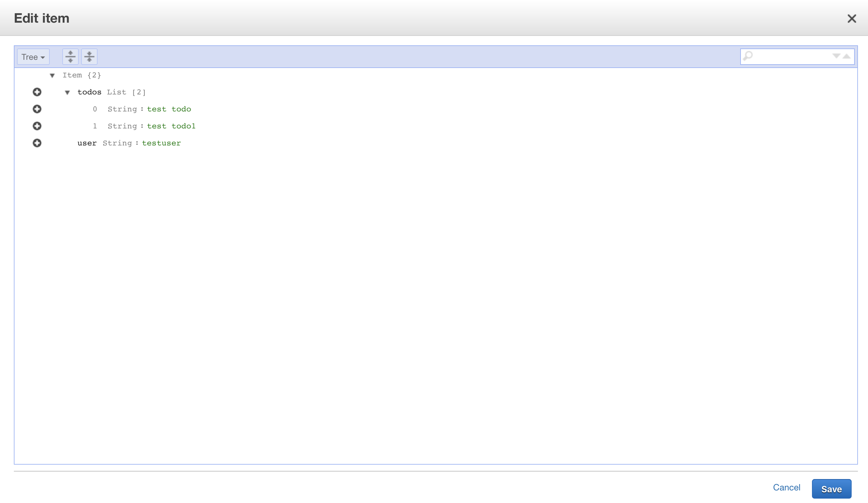This screenshot has height=503, width=868.
Task: Click the add child node icon for todos
Action: [37, 92]
